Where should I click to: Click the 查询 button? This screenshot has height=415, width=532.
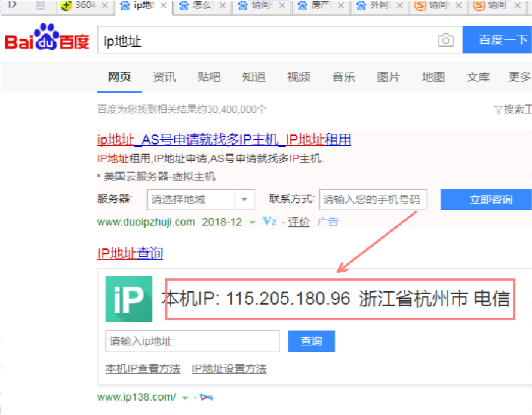(312, 341)
